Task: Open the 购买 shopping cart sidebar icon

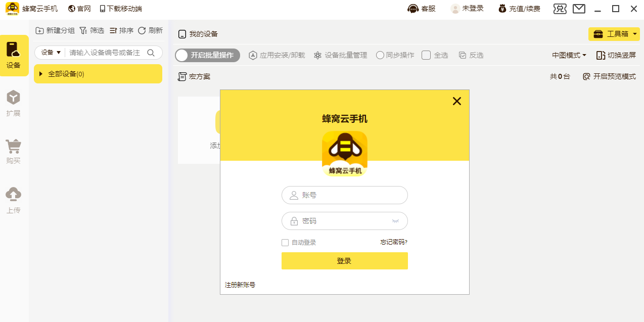Action: [14, 146]
